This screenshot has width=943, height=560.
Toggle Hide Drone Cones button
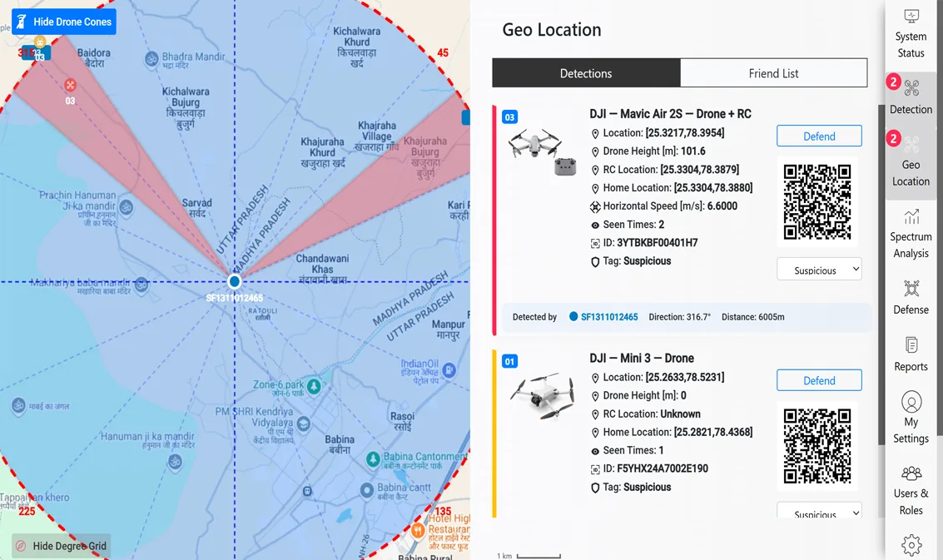[x=64, y=22]
